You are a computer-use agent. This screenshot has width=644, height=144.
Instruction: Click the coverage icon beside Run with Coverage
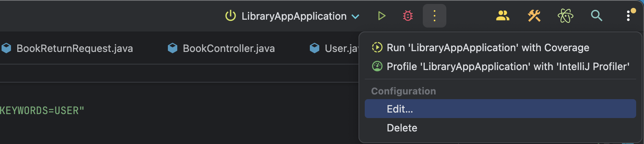coord(377,48)
